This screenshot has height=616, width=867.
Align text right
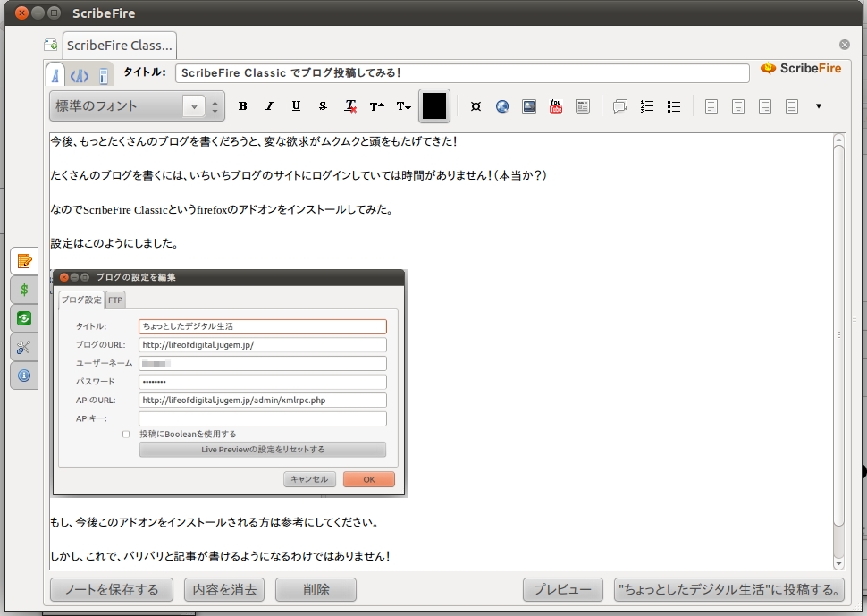click(x=765, y=106)
